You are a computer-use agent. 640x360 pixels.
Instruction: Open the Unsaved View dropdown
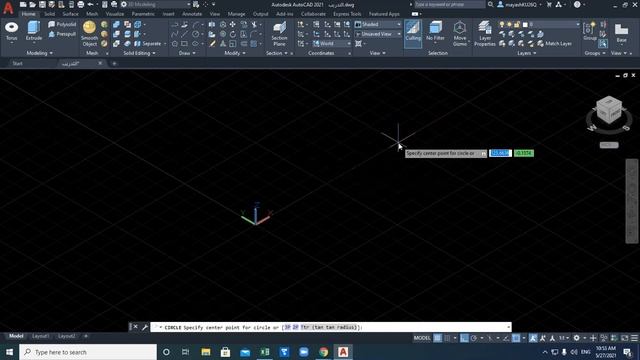click(378, 34)
